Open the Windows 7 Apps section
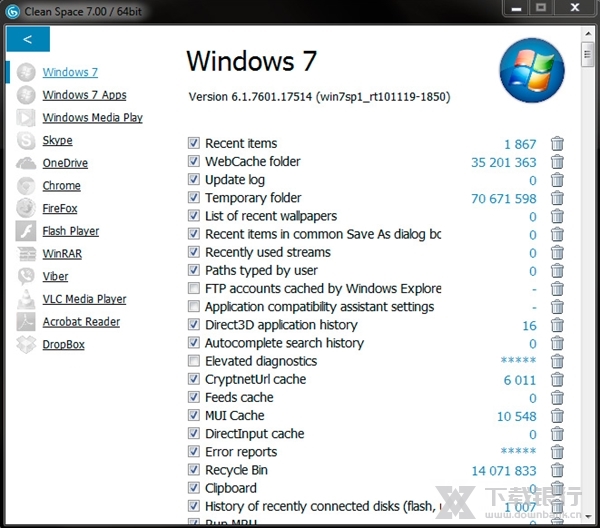 click(84, 95)
